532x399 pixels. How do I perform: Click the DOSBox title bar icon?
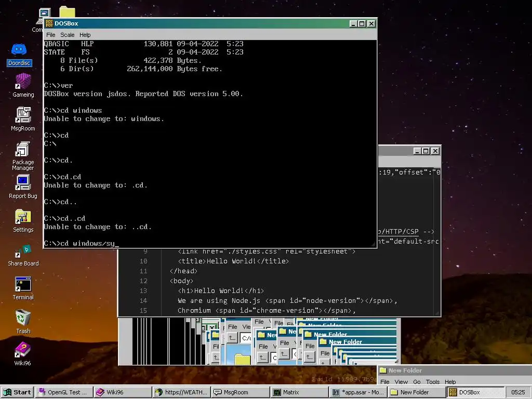coord(49,23)
